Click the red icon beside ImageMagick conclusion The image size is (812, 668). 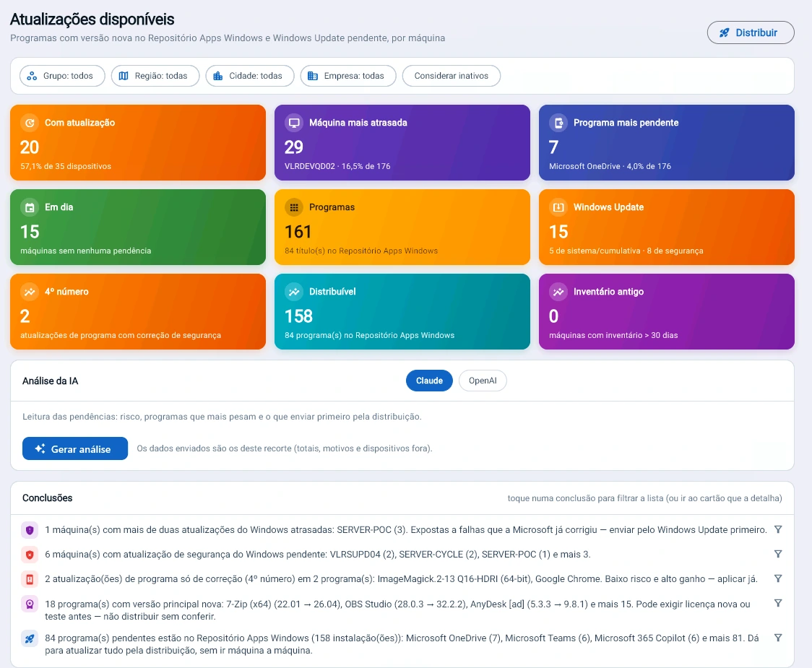coord(30,579)
